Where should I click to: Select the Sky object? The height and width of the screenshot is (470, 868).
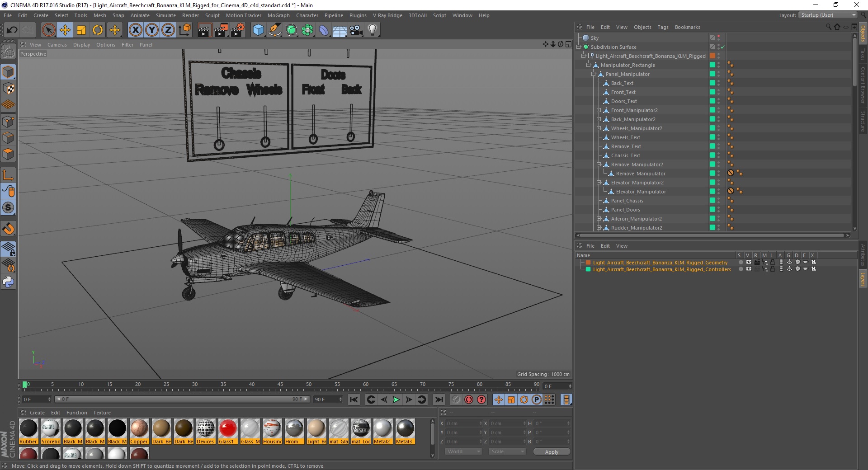click(594, 38)
